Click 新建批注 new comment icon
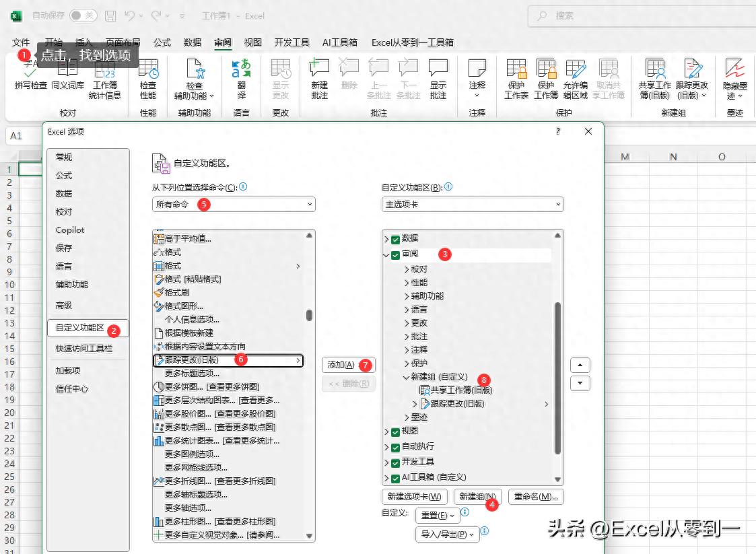The image size is (756, 554). [319, 67]
